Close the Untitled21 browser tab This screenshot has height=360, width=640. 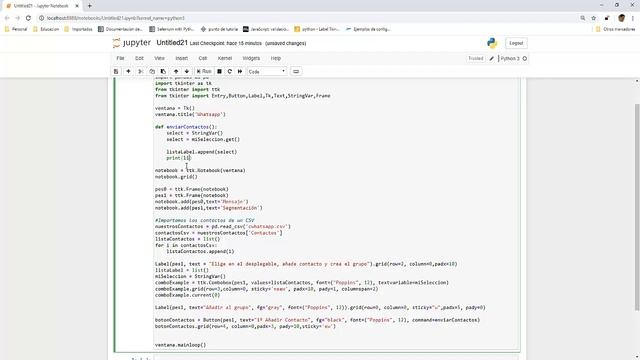pyautogui.click(x=77, y=6)
